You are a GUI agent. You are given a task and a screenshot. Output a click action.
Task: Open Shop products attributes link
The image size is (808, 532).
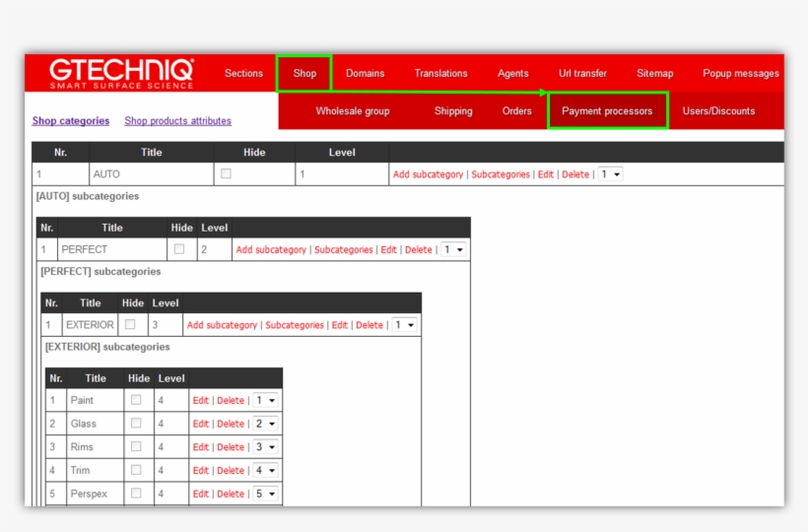click(177, 120)
